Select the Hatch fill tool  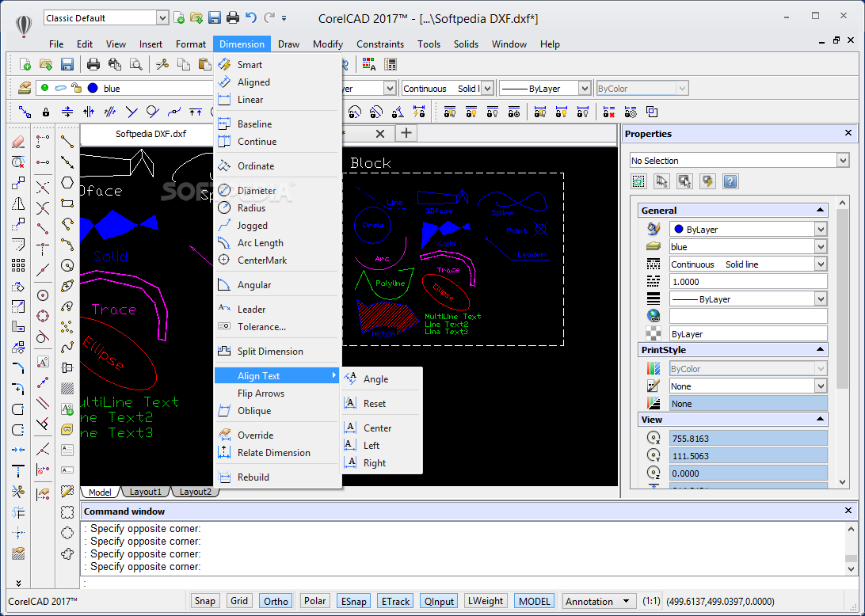tap(67, 389)
